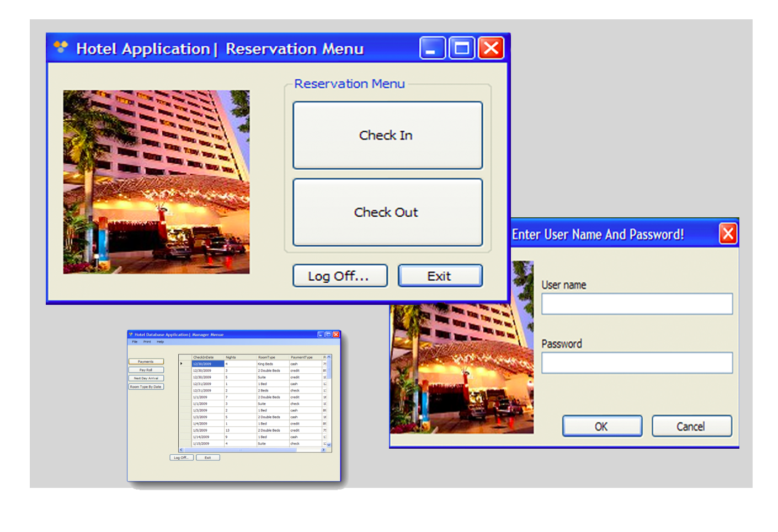Viewport: 778px width, 532px height.
Task: Click the CheckInDate column header
Action: click(204, 357)
